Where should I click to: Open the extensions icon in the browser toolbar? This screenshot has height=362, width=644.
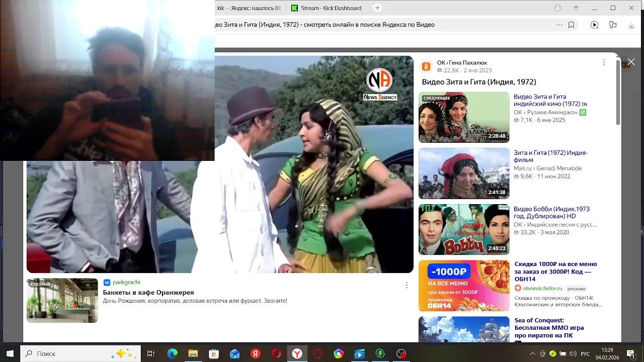613,25
